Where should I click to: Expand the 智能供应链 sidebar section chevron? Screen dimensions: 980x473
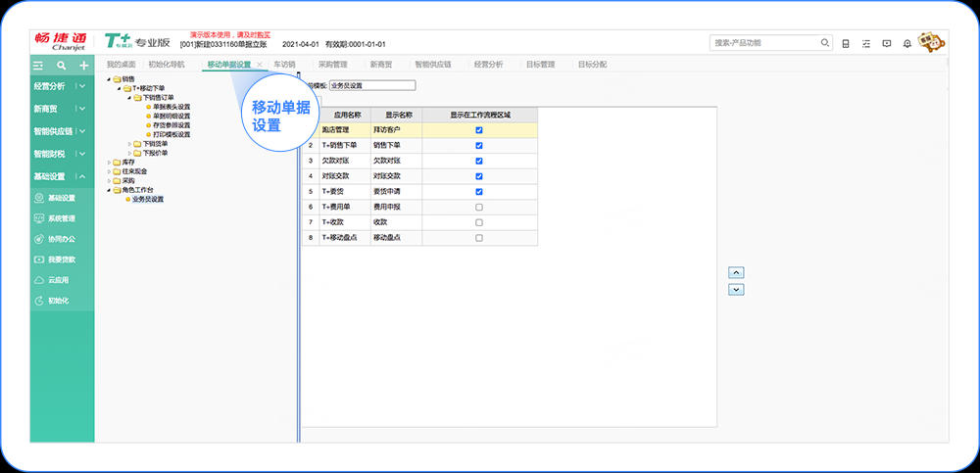click(82, 131)
